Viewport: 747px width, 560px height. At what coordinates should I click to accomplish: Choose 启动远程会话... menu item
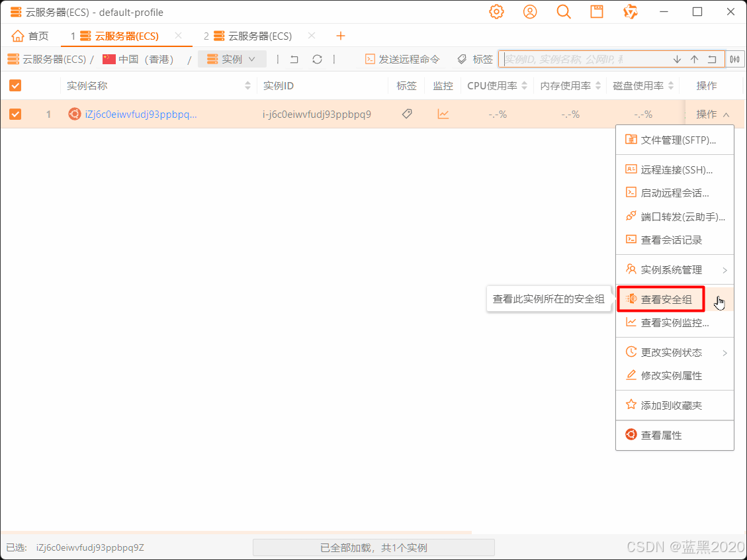(x=675, y=193)
